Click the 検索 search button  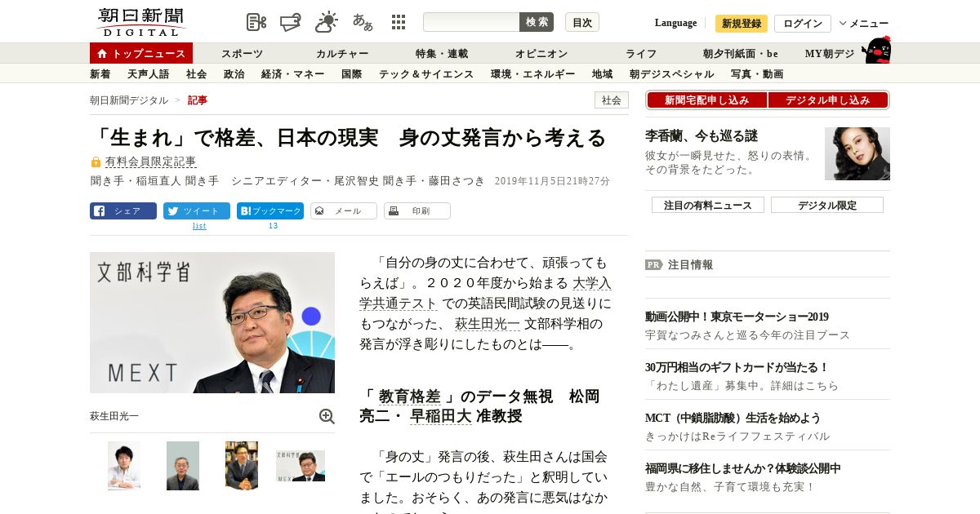[x=537, y=22]
